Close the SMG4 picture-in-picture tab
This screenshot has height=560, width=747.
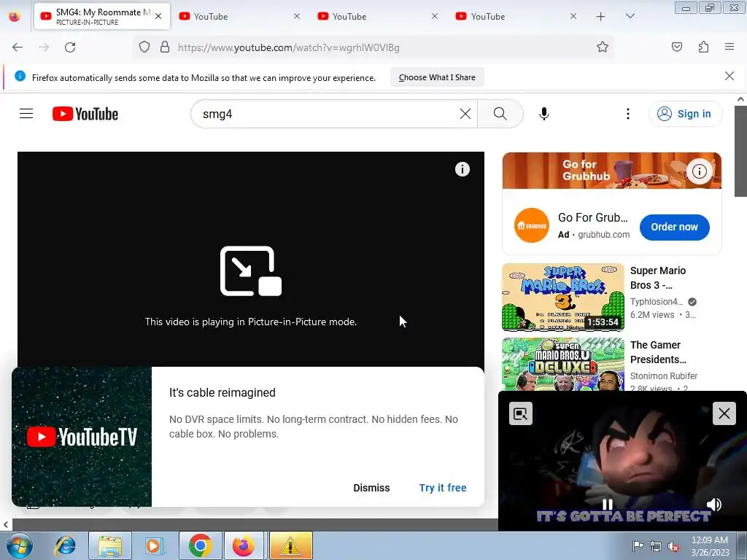[x=158, y=16]
